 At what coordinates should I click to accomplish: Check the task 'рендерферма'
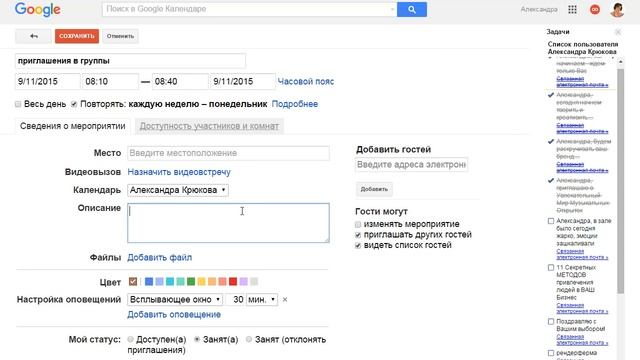pyautogui.click(x=551, y=353)
